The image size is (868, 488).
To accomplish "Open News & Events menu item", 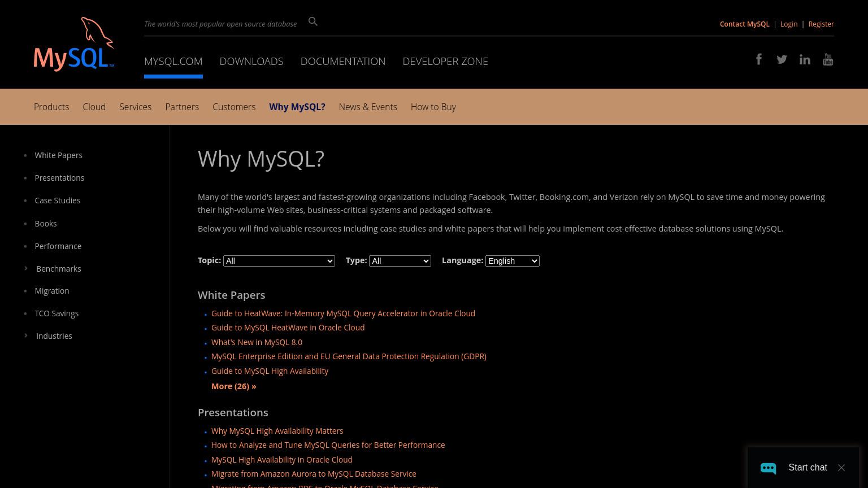I will [x=368, y=107].
